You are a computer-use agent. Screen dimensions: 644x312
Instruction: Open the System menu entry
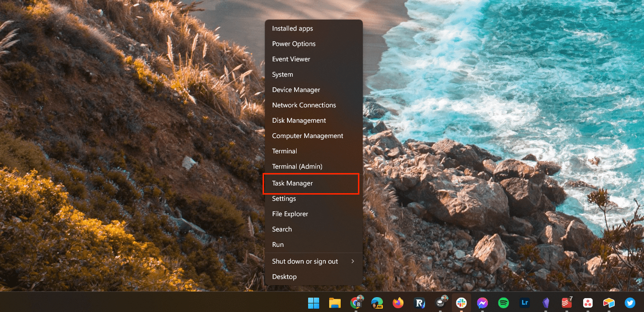pyautogui.click(x=313, y=74)
